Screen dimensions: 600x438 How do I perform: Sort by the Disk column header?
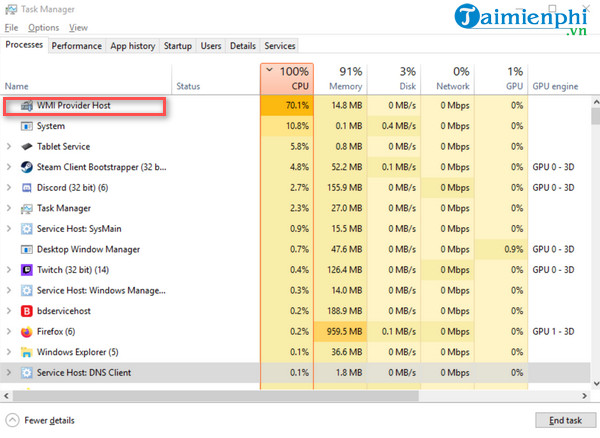394,79
